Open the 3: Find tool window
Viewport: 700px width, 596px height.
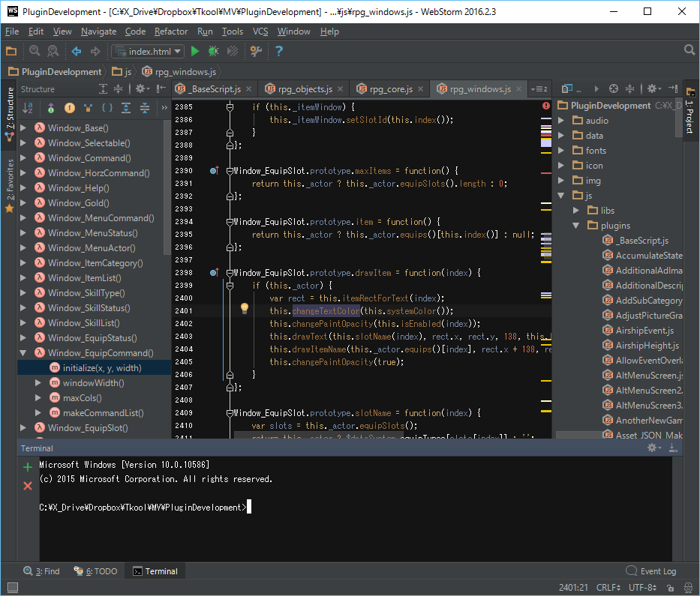point(41,571)
